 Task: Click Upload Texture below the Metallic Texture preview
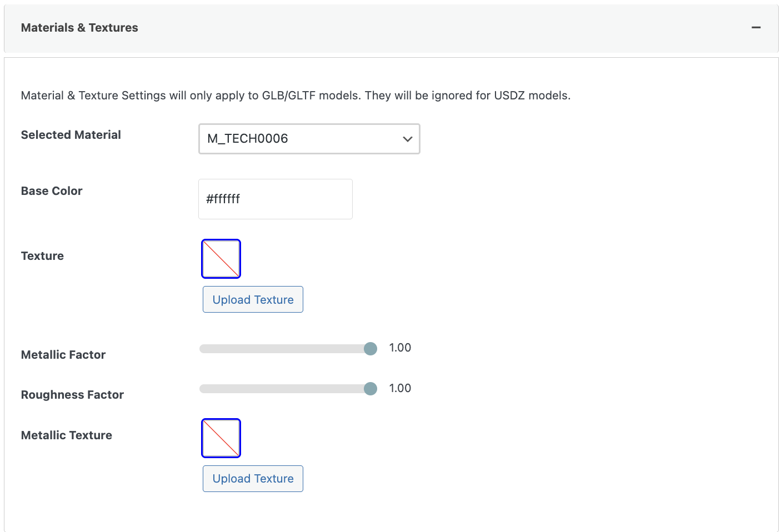(x=253, y=479)
